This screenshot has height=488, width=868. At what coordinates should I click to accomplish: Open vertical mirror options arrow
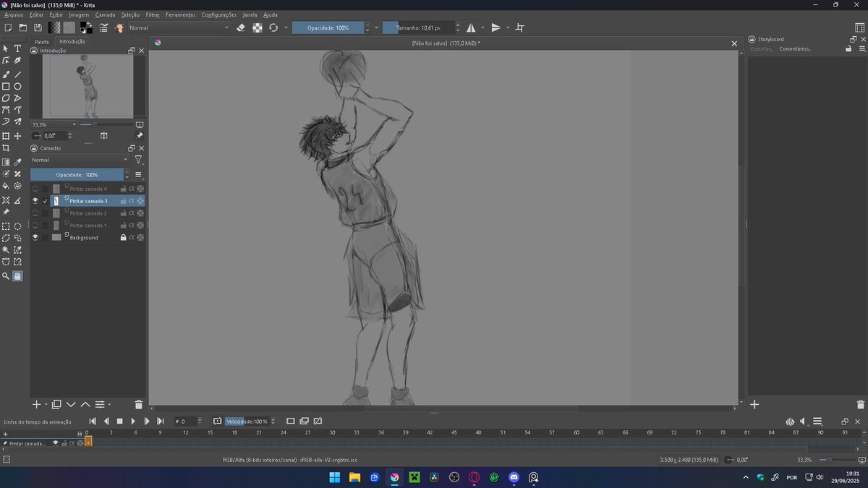[x=508, y=27]
